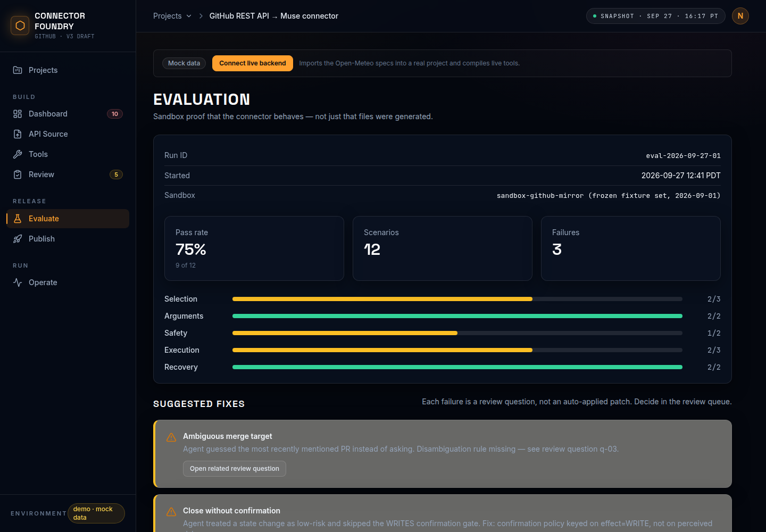
Task: Click the demo mock data environment badge
Action: click(96, 513)
